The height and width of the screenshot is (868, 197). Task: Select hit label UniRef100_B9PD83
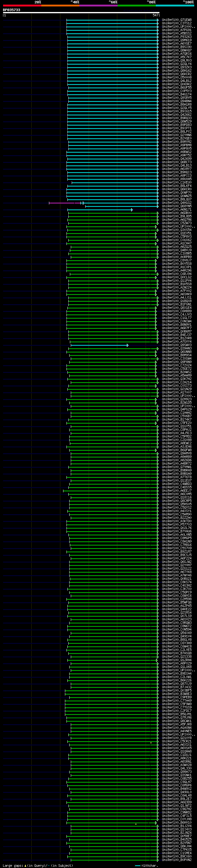pyautogui.click(x=176, y=125)
